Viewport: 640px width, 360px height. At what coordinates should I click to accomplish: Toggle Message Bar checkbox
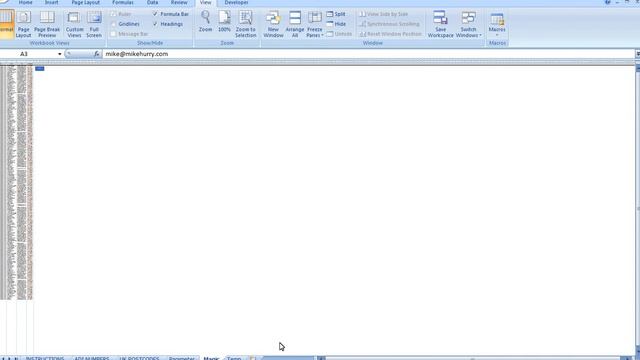113,34
